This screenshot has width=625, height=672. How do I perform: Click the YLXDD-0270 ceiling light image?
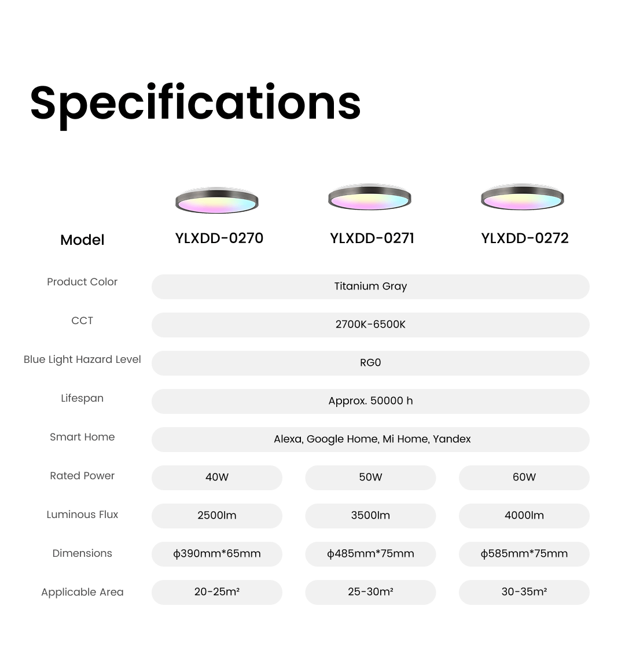(217, 200)
